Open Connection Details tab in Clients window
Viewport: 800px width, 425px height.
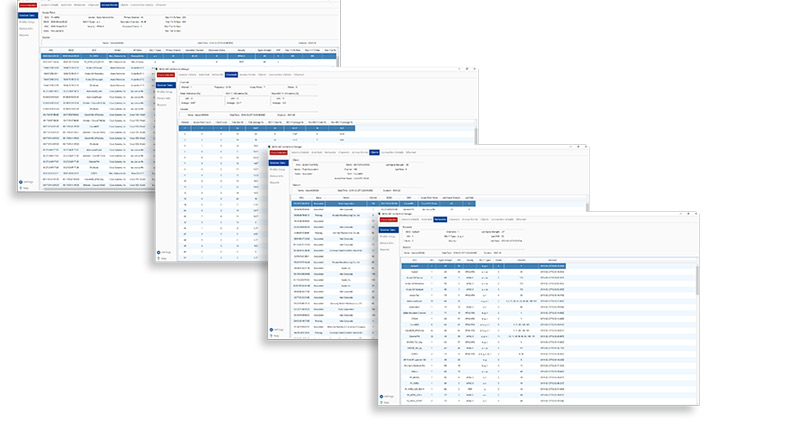click(392, 152)
